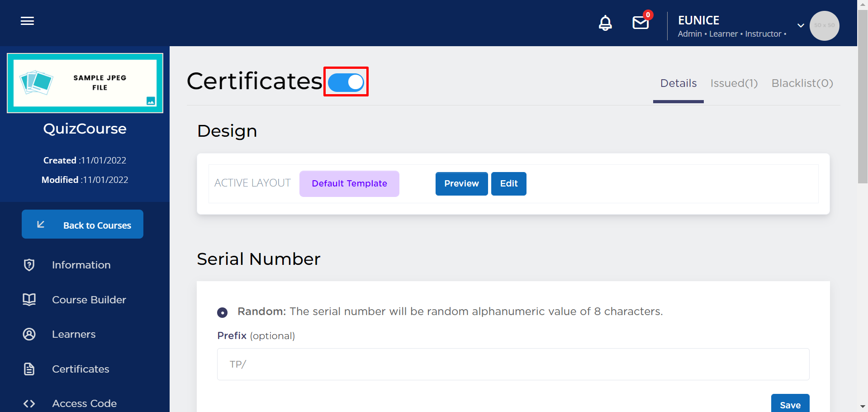Screen dimensions: 868x412
Task: Click the Learners person icon
Action: (29, 334)
